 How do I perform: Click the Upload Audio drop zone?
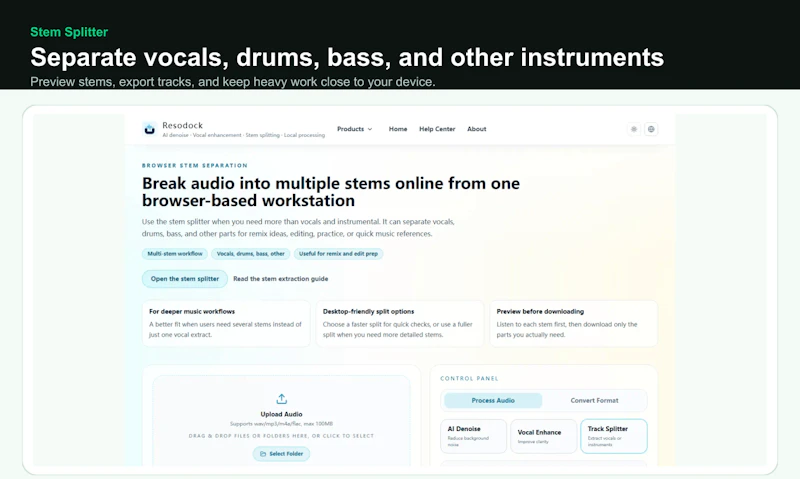pyautogui.click(x=281, y=421)
